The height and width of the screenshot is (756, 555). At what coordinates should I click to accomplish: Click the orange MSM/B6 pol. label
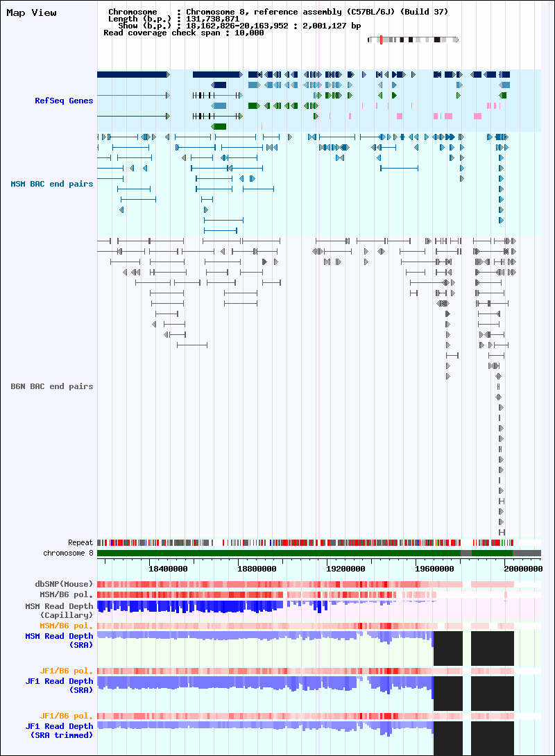(x=67, y=626)
